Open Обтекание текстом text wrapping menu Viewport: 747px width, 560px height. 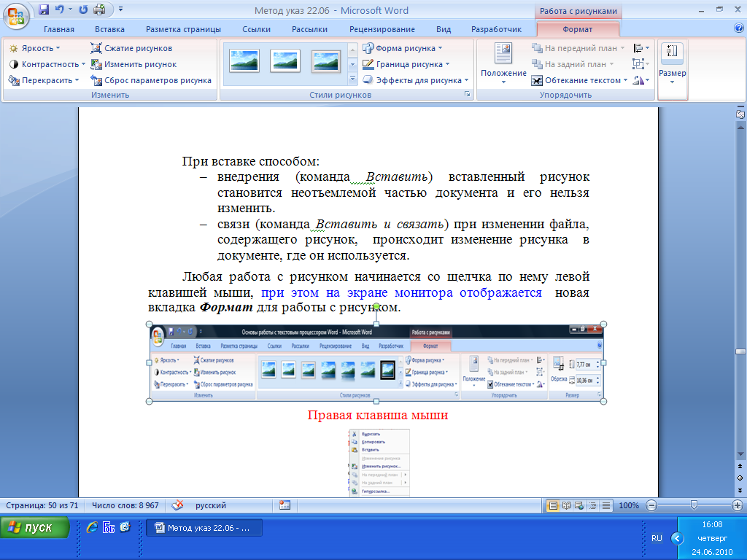coord(579,80)
